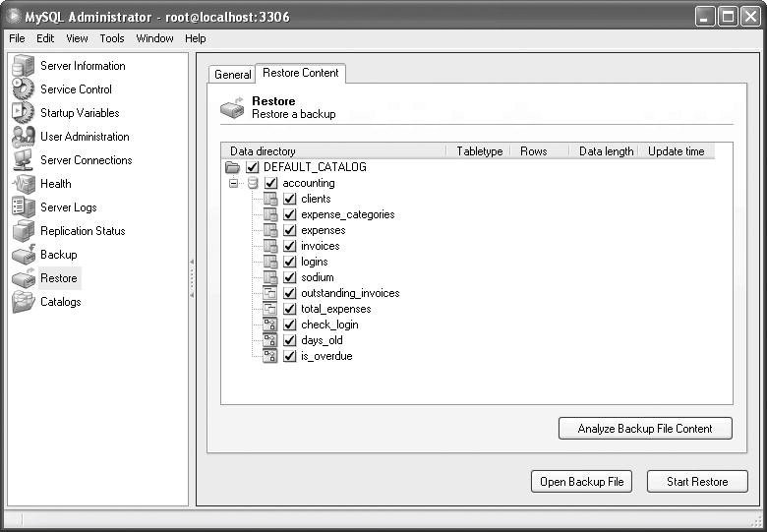This screenshot has width=767, height=532.
Task: Click the clients table icon
Action: (x=270, y=199)
